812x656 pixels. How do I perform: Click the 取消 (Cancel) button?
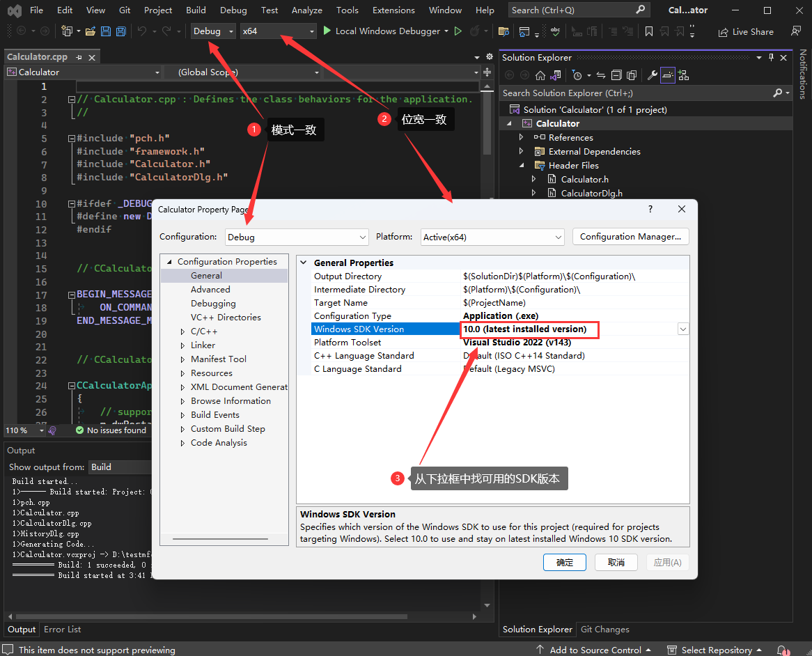pyautogui.click(x=616, y=562)
